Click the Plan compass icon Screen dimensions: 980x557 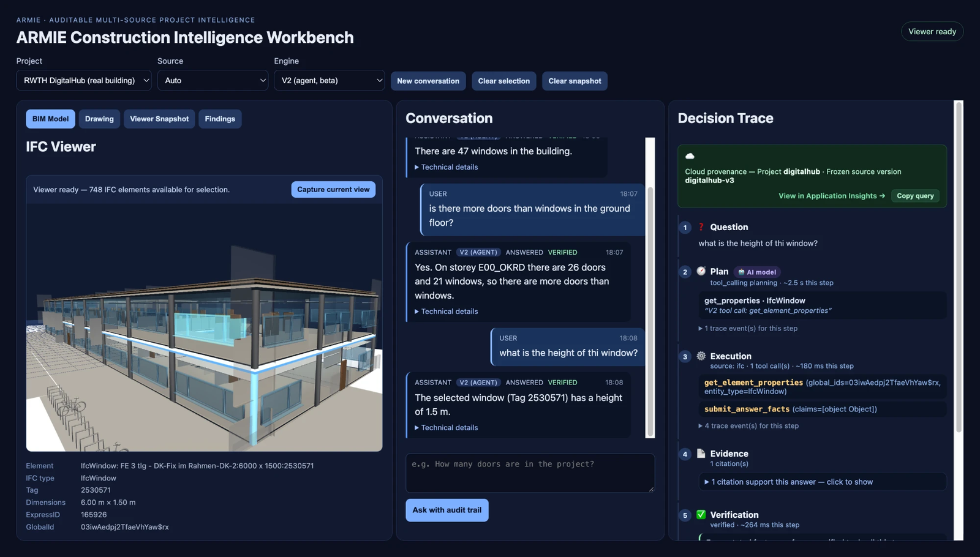(701, 271)
